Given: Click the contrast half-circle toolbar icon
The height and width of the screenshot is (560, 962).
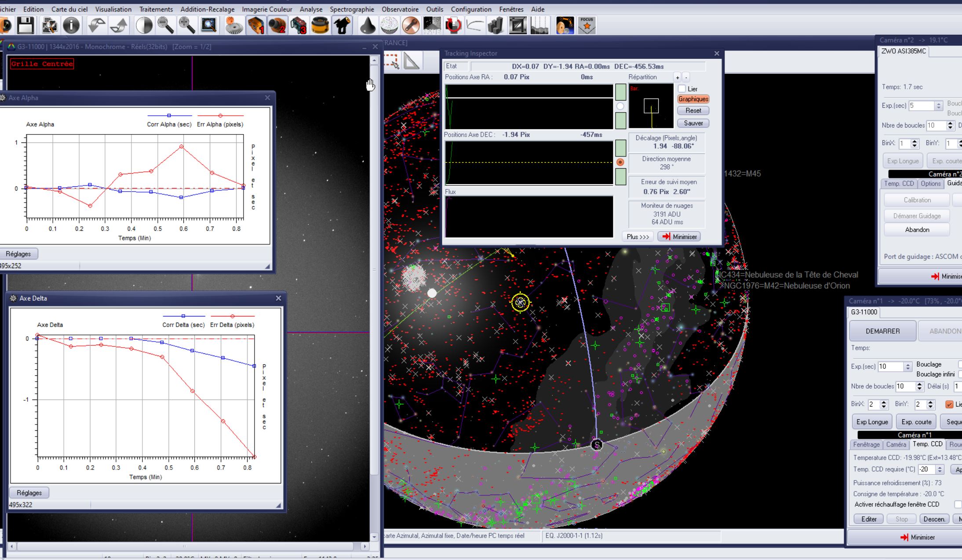Looking at the screenshot, I should pyautogui.click(x=144, y=25).
